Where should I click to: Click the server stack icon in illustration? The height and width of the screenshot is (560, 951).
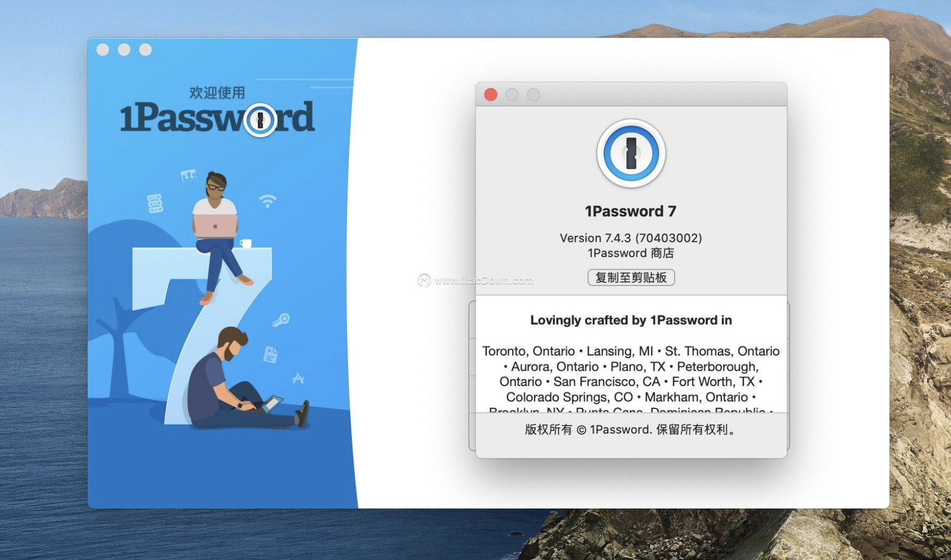tap(155, 203)
